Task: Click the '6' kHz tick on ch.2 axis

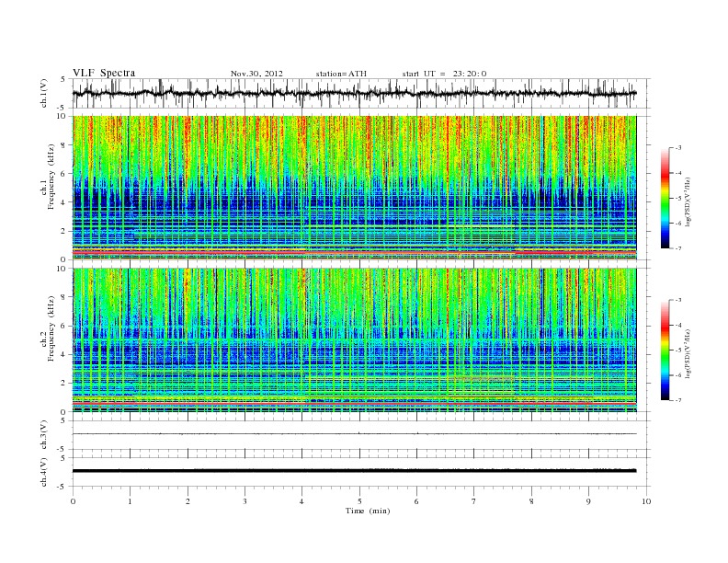Action: coord(64,326)
